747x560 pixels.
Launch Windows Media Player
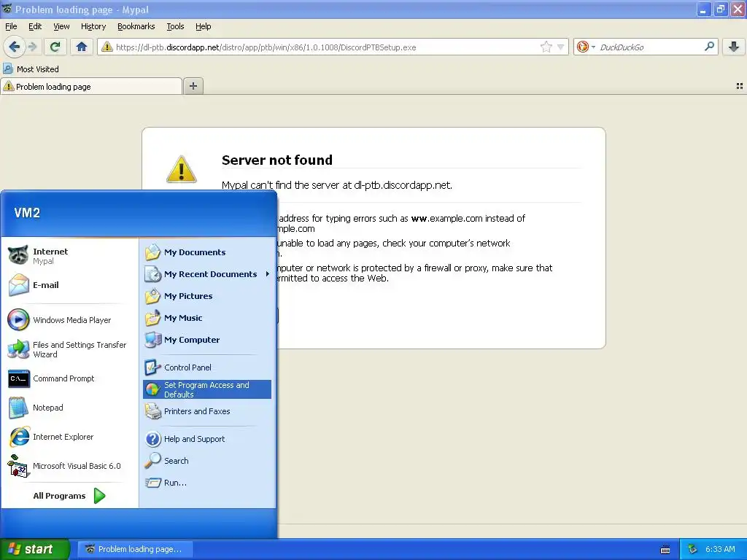pos(71,320)
